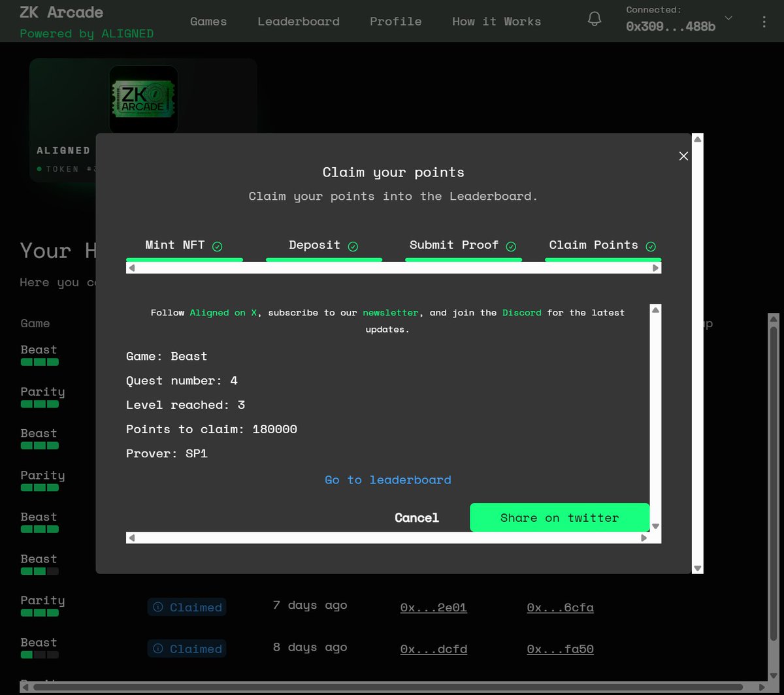784x695 pixels.
Task: Click the ZK Arcade NFT ticket thumbnail
Action: (x=143, y=100)
